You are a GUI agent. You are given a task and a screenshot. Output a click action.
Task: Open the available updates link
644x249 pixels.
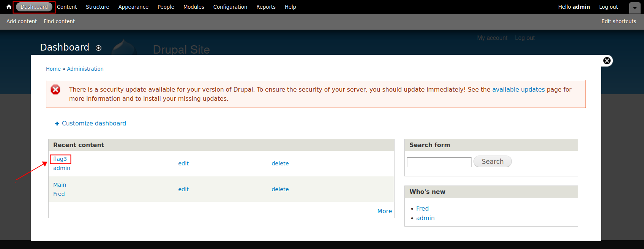pyautogui.click(x=518, y=89)
